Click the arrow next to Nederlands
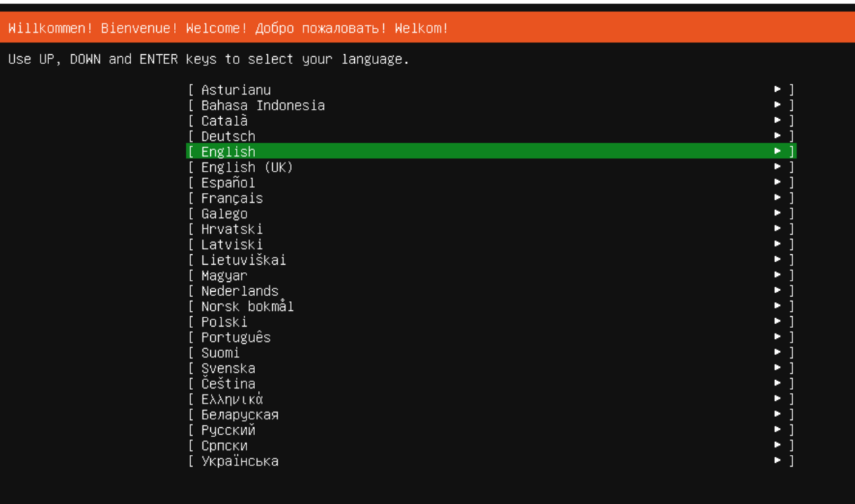855x504 pixels. (778, 291)
